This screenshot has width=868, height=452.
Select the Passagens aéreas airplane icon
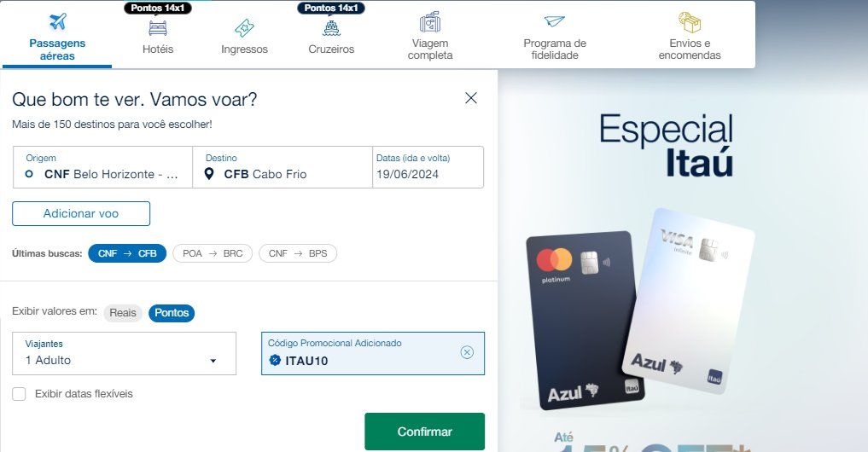[x=57, y=21]
